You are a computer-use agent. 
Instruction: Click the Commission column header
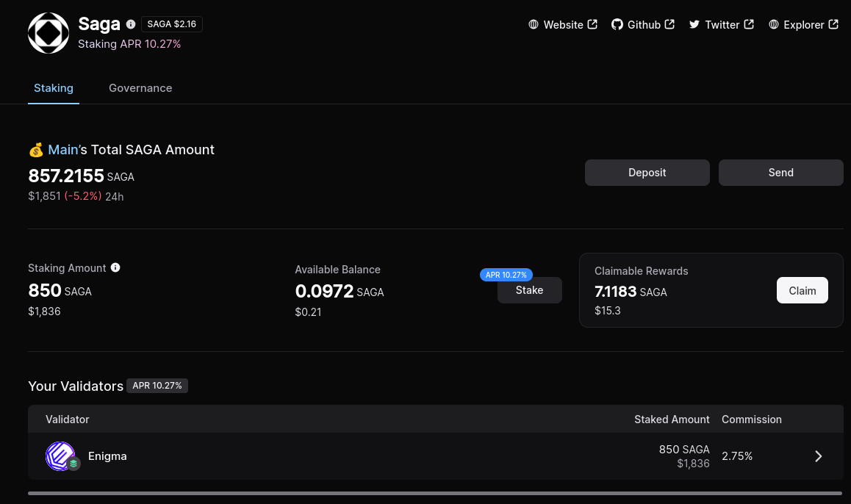[751, 420]
